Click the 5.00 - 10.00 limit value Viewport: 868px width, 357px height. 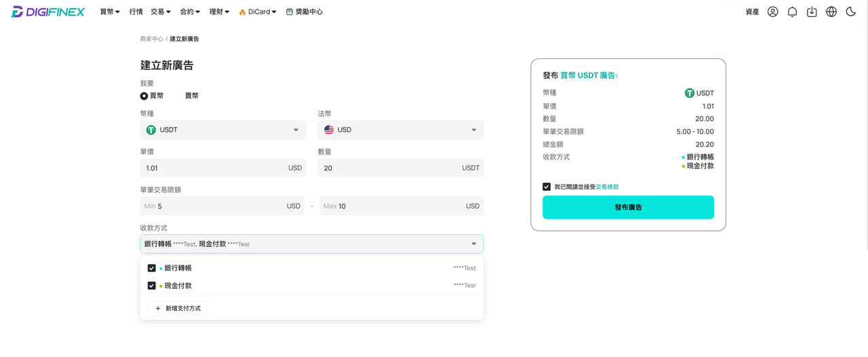click(695, 132)
